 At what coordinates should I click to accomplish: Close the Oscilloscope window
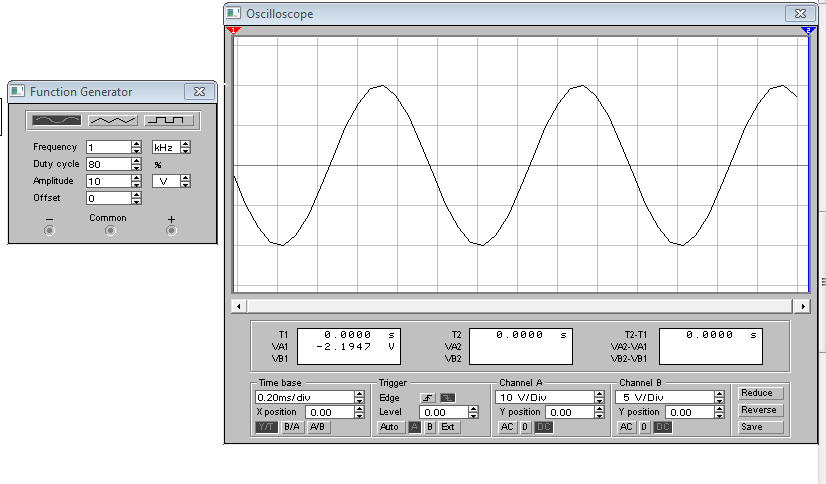pos(800,13)
